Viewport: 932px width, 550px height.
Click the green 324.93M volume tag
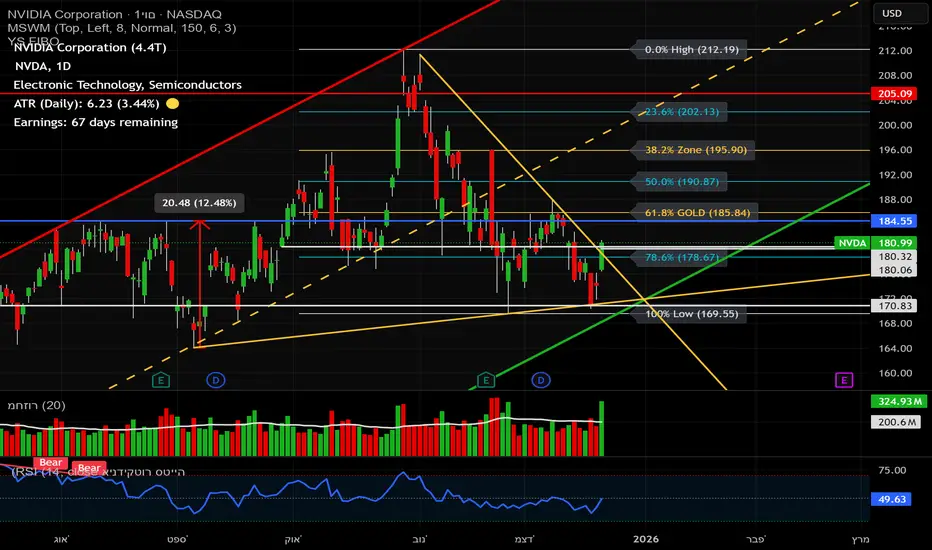point(899,401)
